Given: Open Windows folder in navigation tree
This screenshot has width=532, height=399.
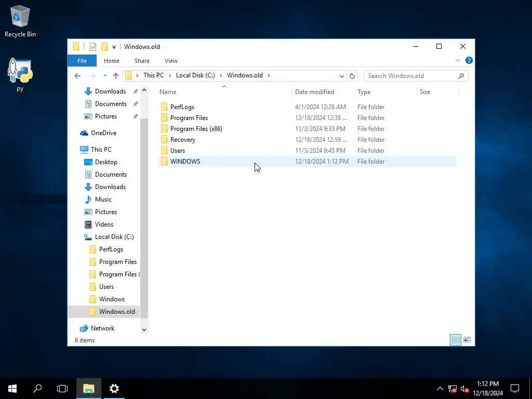Looking at the screenshot, I should pyautogui.click(x=112, y=299).
